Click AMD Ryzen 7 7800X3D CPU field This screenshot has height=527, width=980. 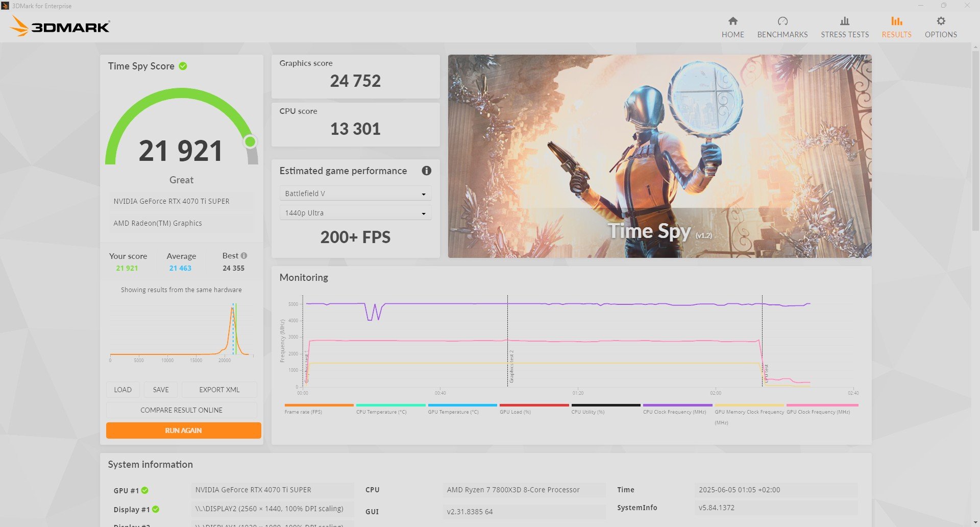[x=524, y=490]
